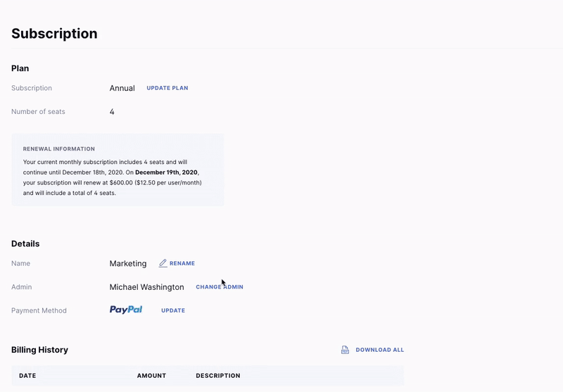This screenshot has width=563, height=392.
Task: Click the Renewal Information box
Action: click(118, 170)
